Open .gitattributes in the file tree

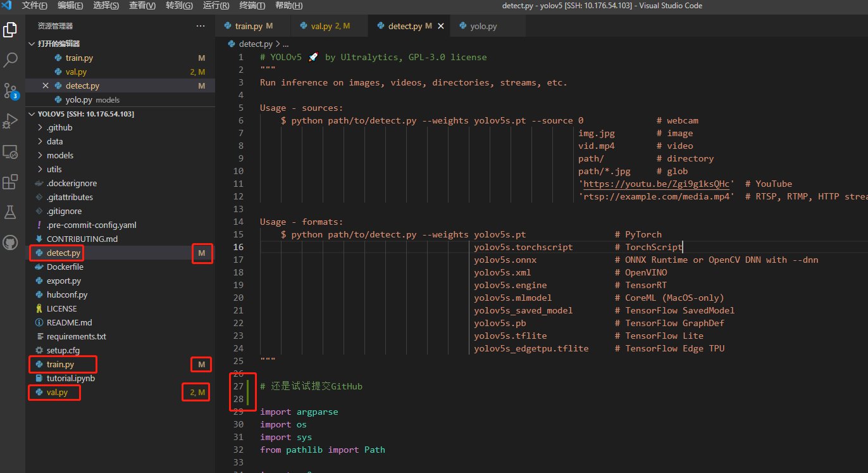[x=120, y=197]
